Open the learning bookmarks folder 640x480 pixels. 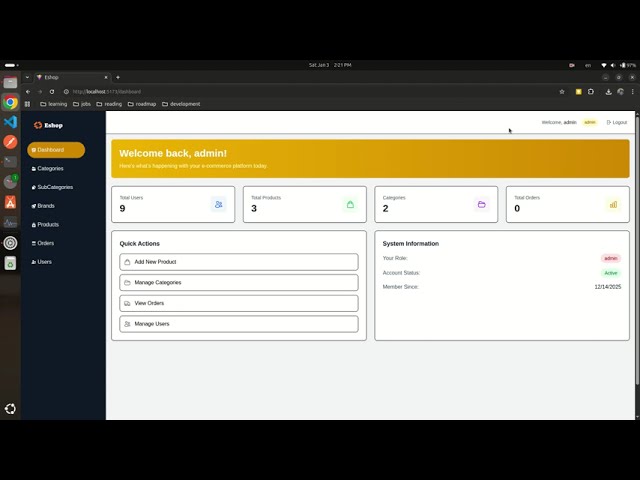[x=53, y=104]
